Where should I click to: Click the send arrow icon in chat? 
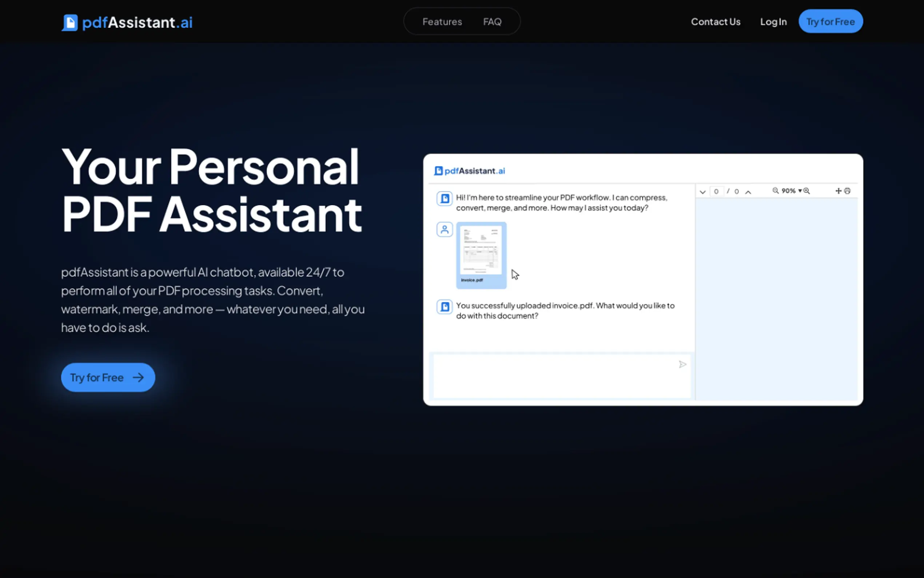pyautogui.click(x=682, y=364)
